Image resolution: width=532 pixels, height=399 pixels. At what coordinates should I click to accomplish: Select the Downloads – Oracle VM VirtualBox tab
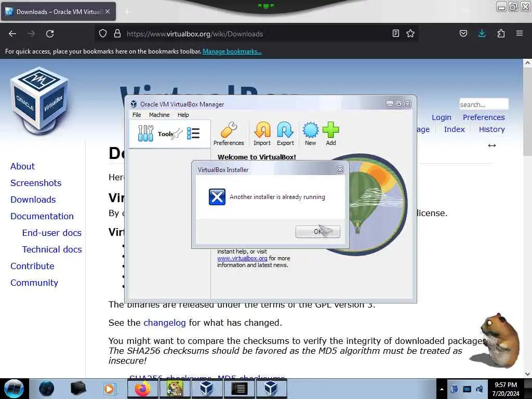(58, 11)
